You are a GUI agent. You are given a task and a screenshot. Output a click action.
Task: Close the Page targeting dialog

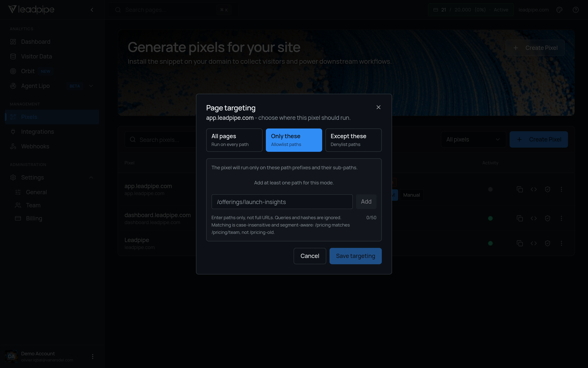378,107
